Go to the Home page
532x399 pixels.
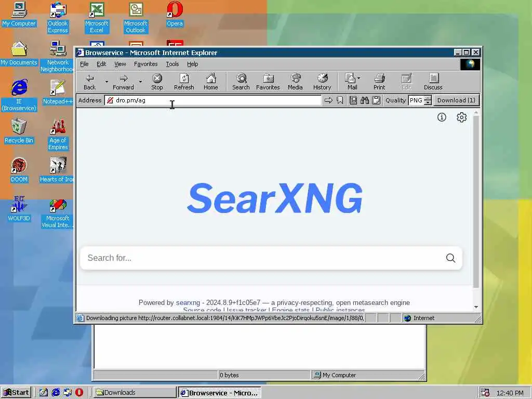[x=211, y=82]
